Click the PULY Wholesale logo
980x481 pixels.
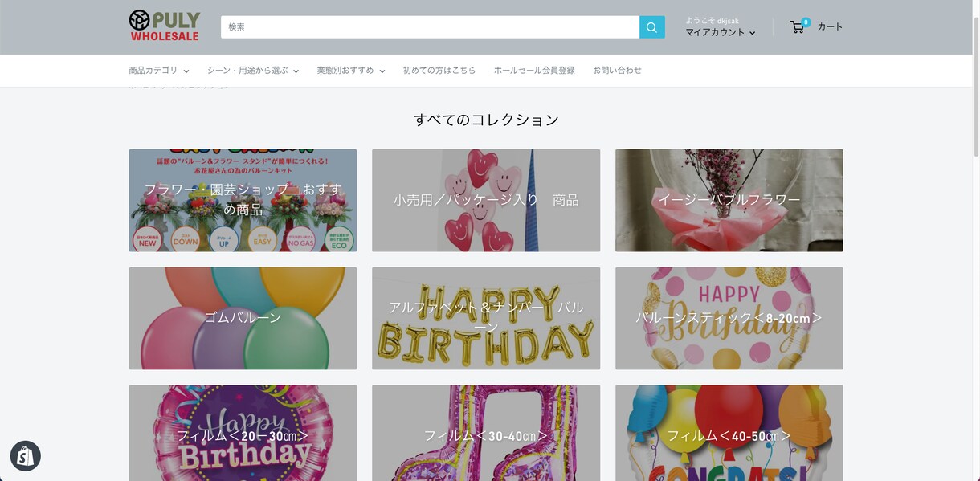point(164,26)
